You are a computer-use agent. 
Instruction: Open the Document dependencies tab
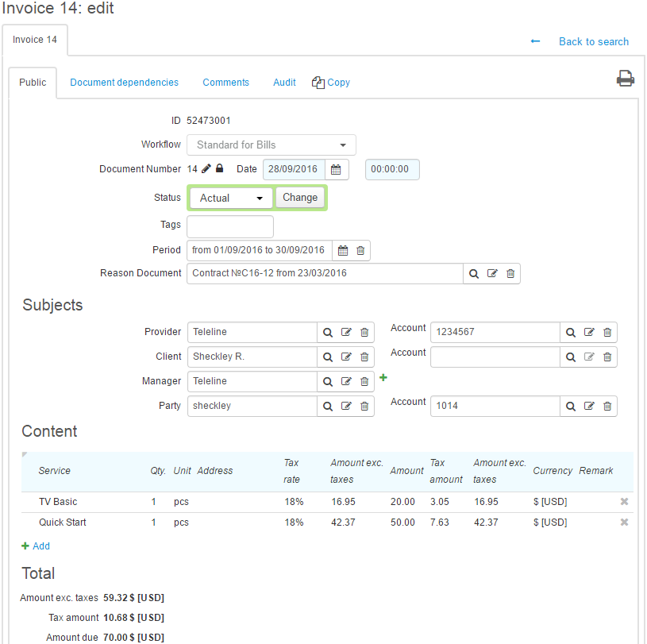(x=124, y=83)
